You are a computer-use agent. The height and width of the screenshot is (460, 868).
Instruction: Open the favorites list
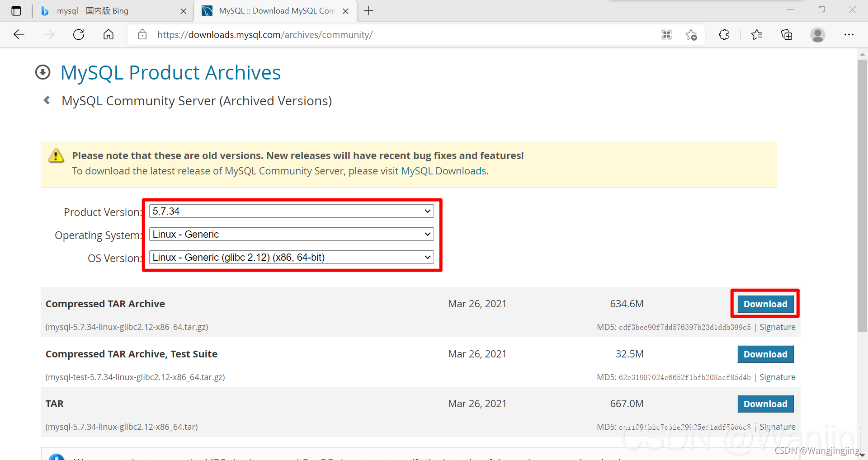tap(757, 35)
